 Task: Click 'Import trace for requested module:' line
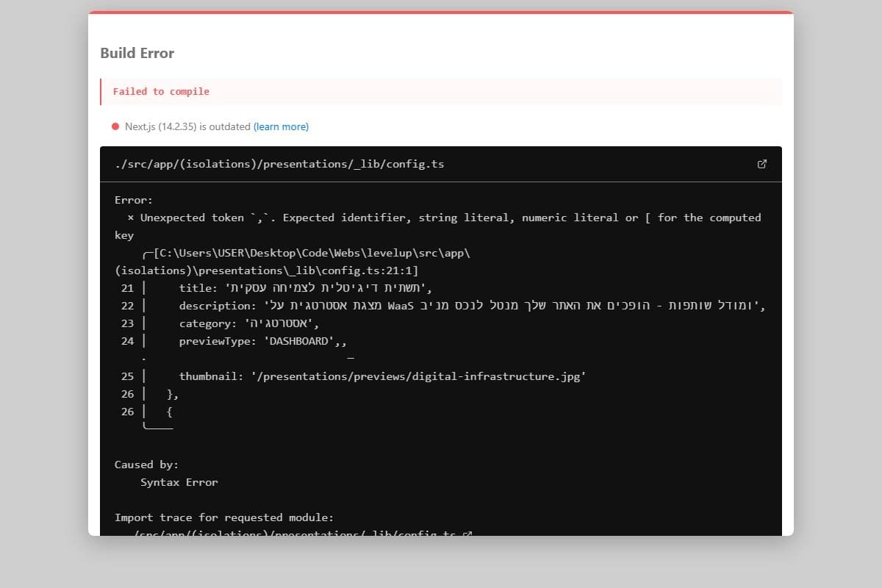(224, 517)
